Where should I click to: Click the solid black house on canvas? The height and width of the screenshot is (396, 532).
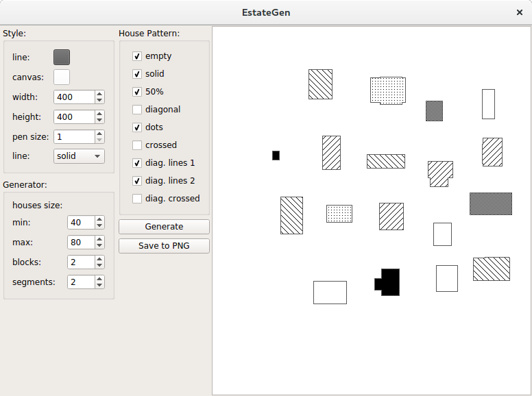point(389,282)
